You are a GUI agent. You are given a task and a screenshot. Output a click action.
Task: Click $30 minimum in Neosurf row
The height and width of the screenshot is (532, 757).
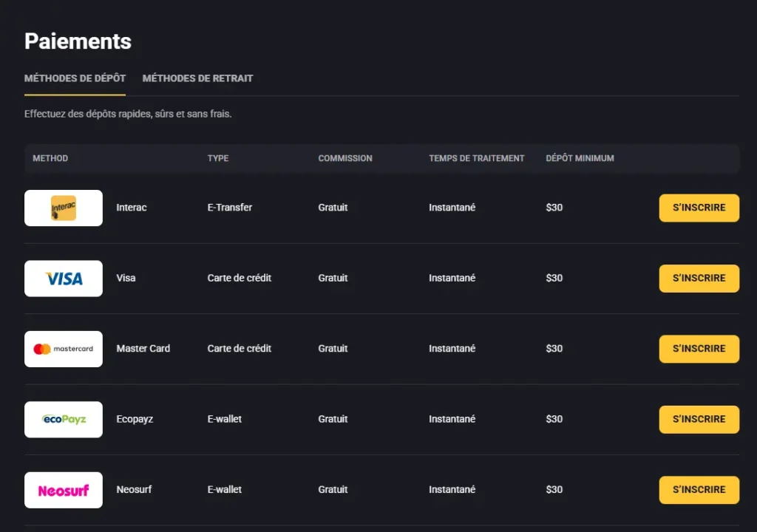[554, 490]
